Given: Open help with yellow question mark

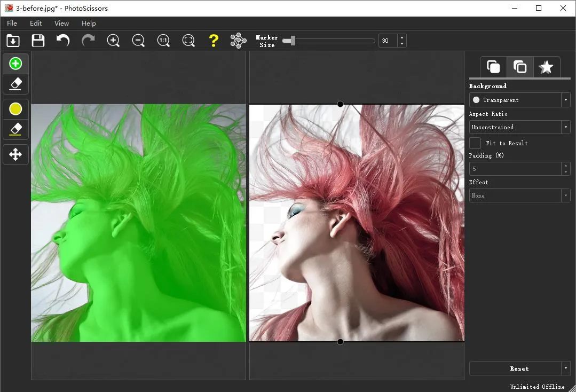Looking at the screenshot, I should click(x=214, y=41).
